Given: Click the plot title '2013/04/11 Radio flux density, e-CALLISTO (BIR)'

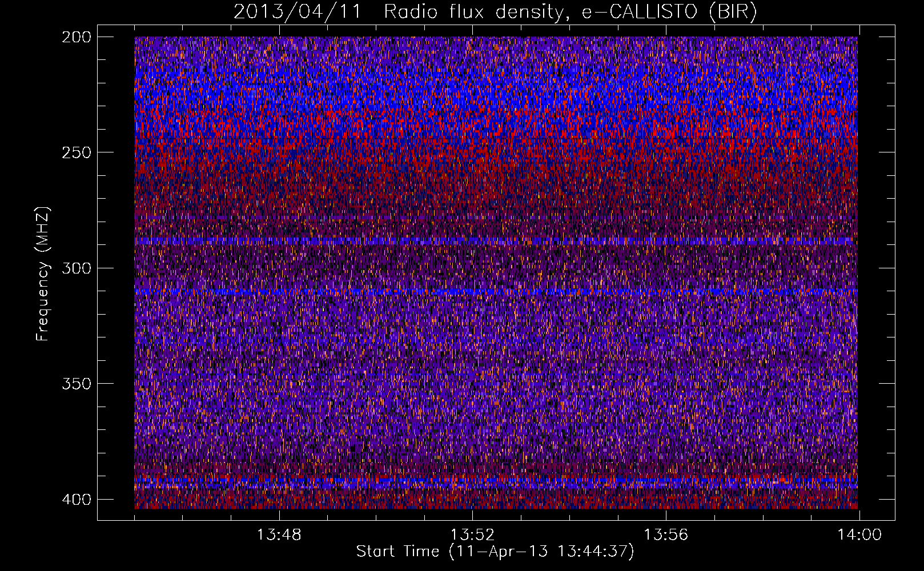Looking at the screenshot, I should pyautogui.click(x=495, y=12).
